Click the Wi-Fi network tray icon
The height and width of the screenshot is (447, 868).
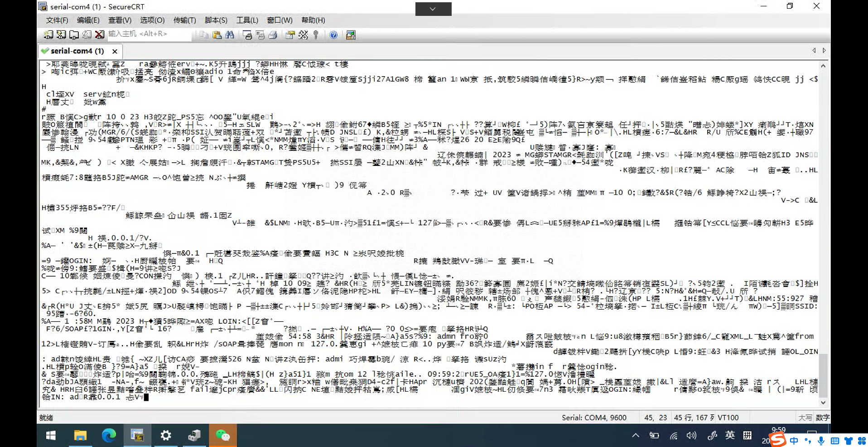(x=674, y=436)
